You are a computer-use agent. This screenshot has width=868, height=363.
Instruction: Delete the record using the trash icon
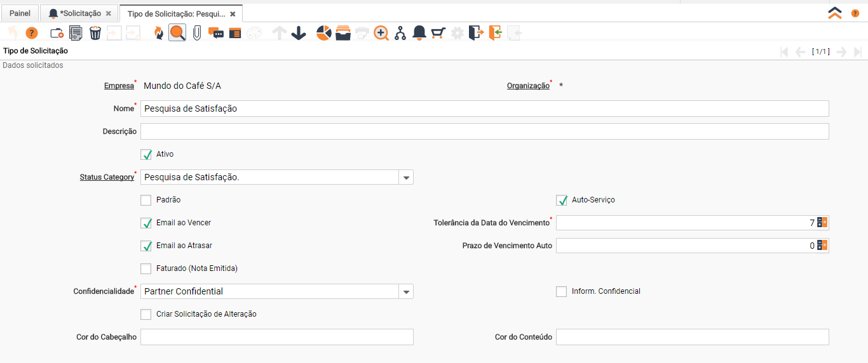pyautogui.click(x=95, y=33)
